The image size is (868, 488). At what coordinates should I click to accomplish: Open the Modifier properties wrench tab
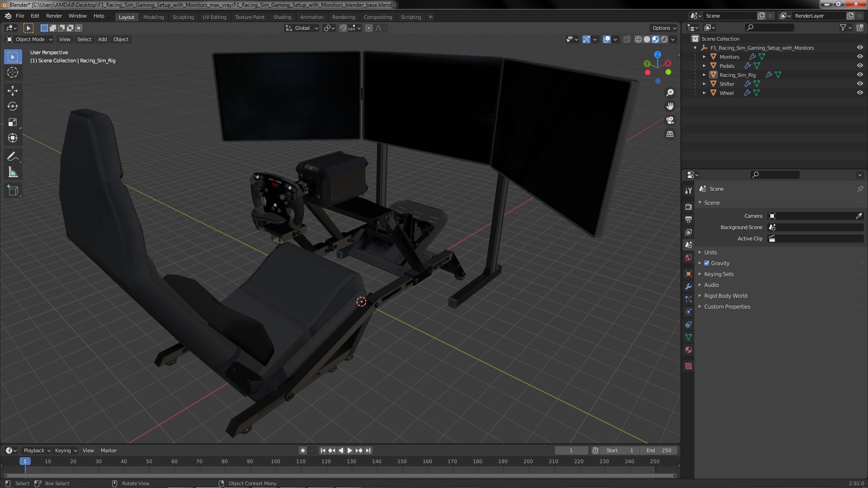click(x=689, y=286)
